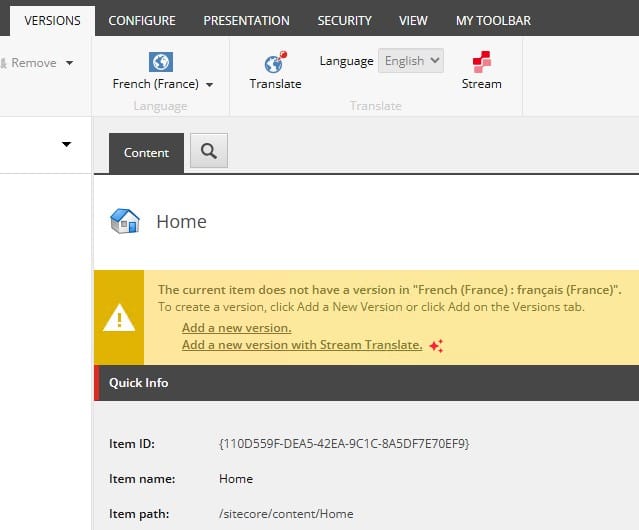Click the red Stream icon
This screenshot has height=530, width=639.
point(481,61)
